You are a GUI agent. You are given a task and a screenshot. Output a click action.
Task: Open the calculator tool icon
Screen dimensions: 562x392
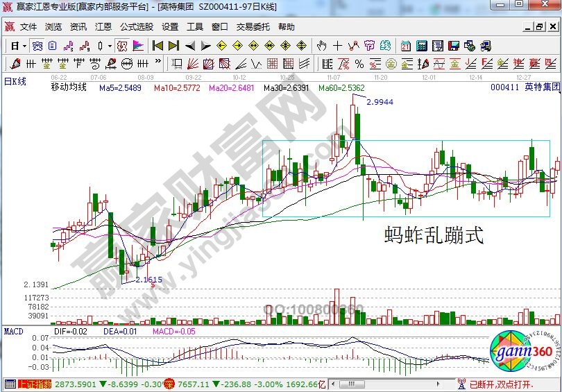[421, 46]
